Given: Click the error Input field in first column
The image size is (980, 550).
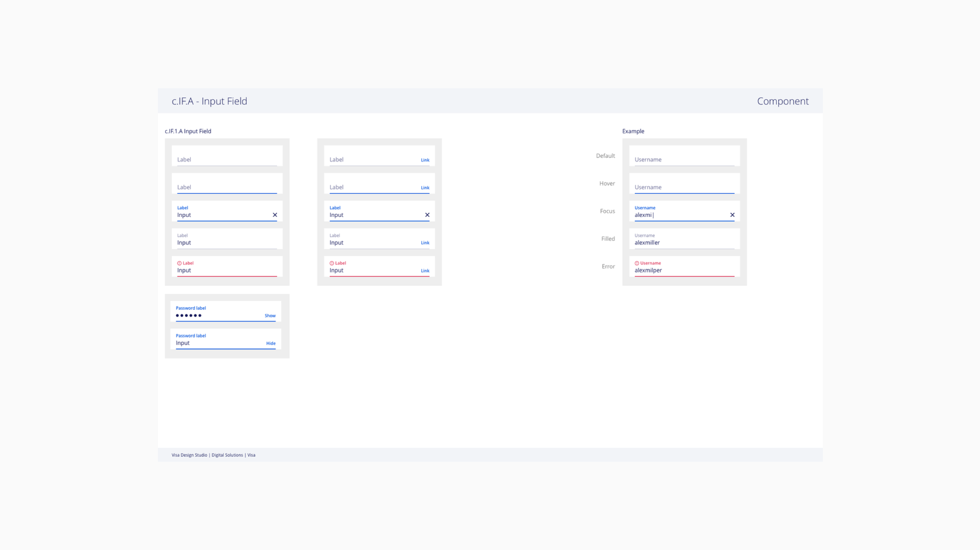Looking at the screenshot, I should pyautogui.click(x=227, y=267).
